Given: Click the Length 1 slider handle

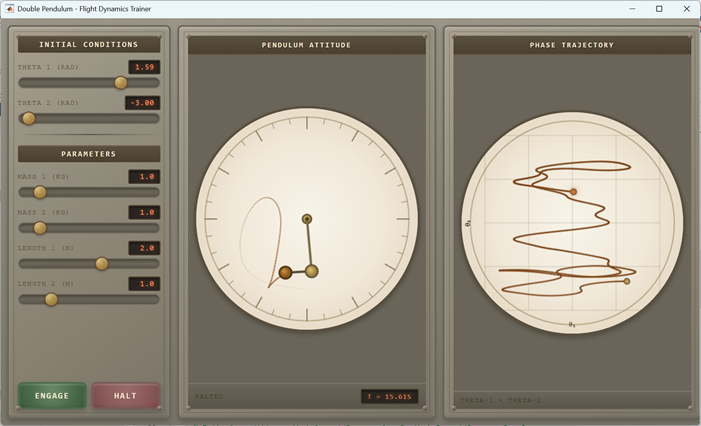Looking at the screenshot, I should pos(101,264).
